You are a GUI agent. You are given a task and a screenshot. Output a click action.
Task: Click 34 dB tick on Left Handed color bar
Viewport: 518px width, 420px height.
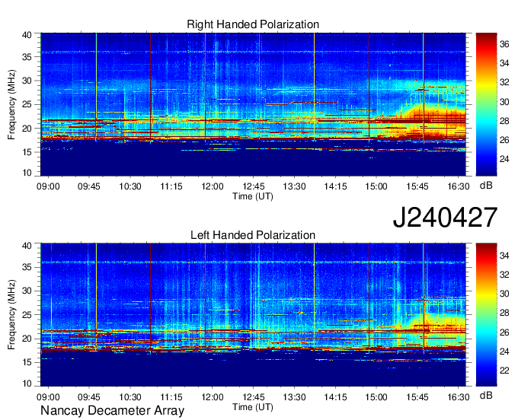click(x=504, y=256)
